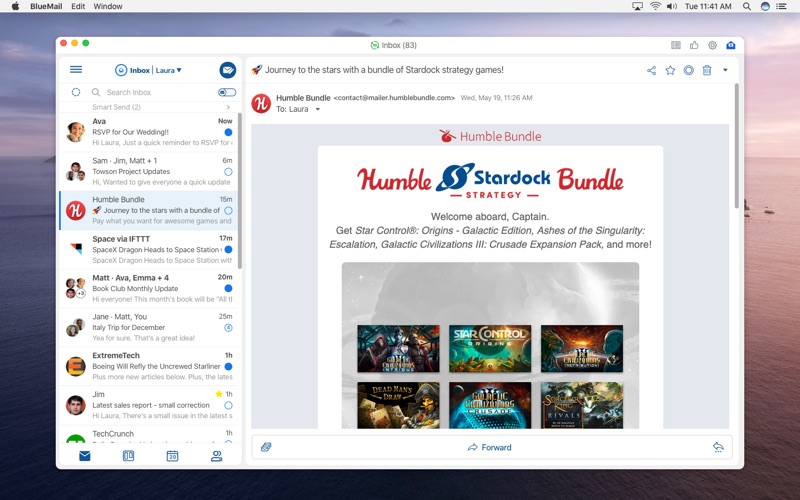Click the count badge on Italy Trip email
This screenshot has width=800, height=500.
229,328
